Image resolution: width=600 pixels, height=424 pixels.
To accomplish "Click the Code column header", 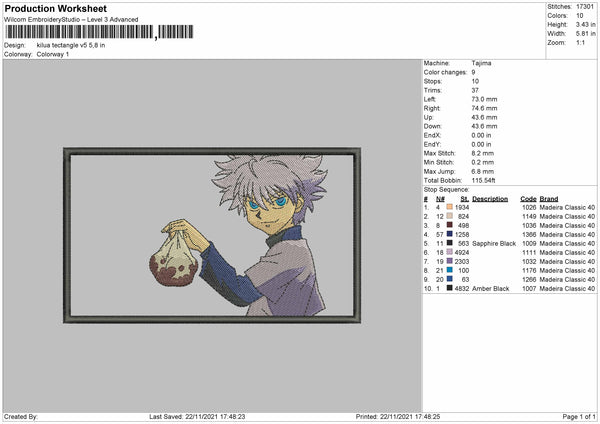I will pyautogui.click(x=528, y=199).
